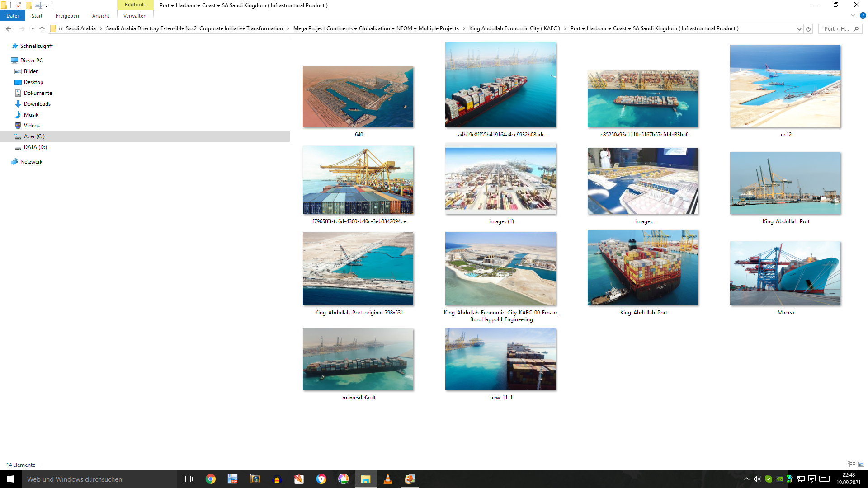The height and width of the screenshot is (488, 868).
Task: Switch to details view layout icon
Action: point(851,465)
